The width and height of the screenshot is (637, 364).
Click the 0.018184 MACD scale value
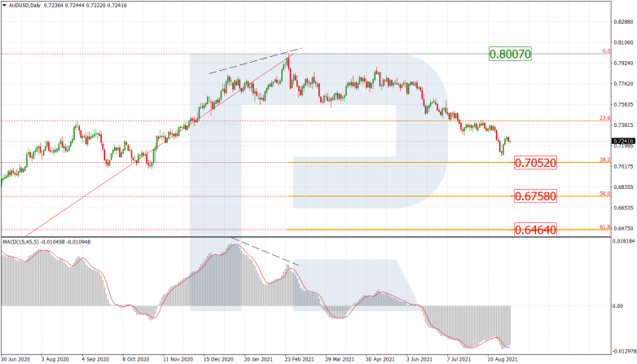point(624,241)
